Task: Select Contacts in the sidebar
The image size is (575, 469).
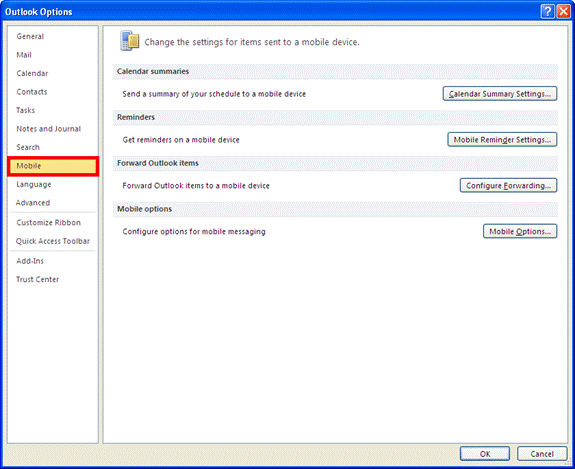Action: [32, 92]
